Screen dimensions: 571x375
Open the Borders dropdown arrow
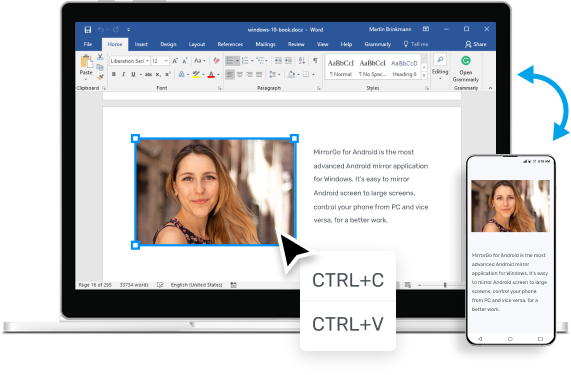(x=313, y=75)
